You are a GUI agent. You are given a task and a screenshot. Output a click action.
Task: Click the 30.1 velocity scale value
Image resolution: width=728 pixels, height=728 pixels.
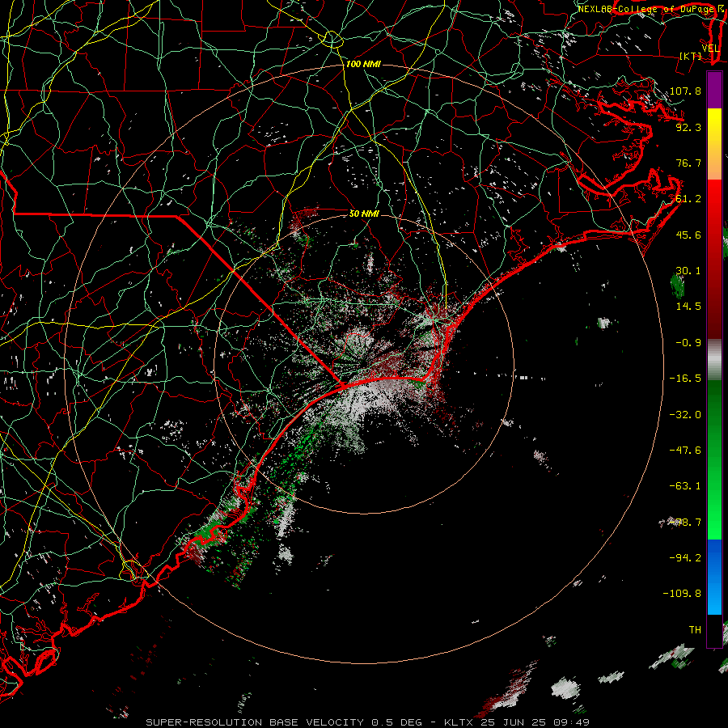click(688, 271)
